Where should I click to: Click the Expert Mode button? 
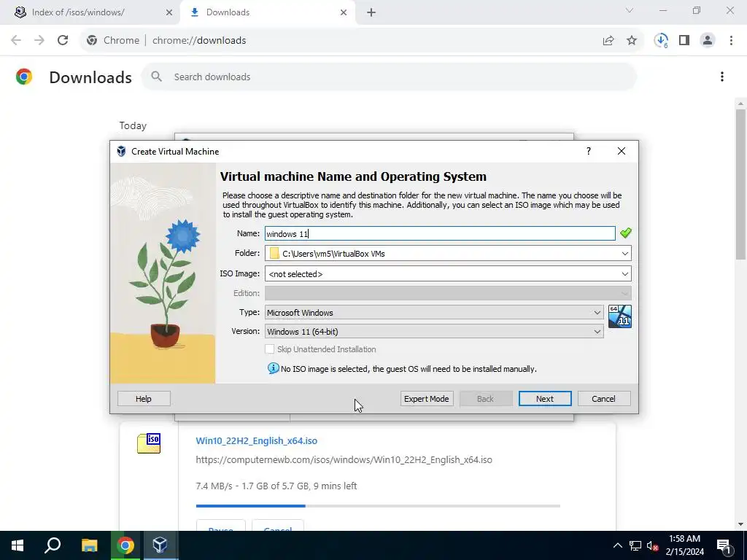point(426,399)
